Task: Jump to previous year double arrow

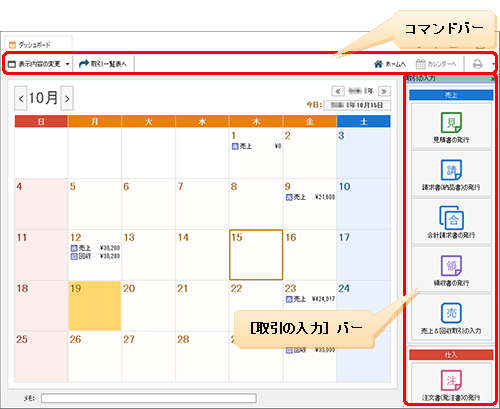Action: point(338,91)
